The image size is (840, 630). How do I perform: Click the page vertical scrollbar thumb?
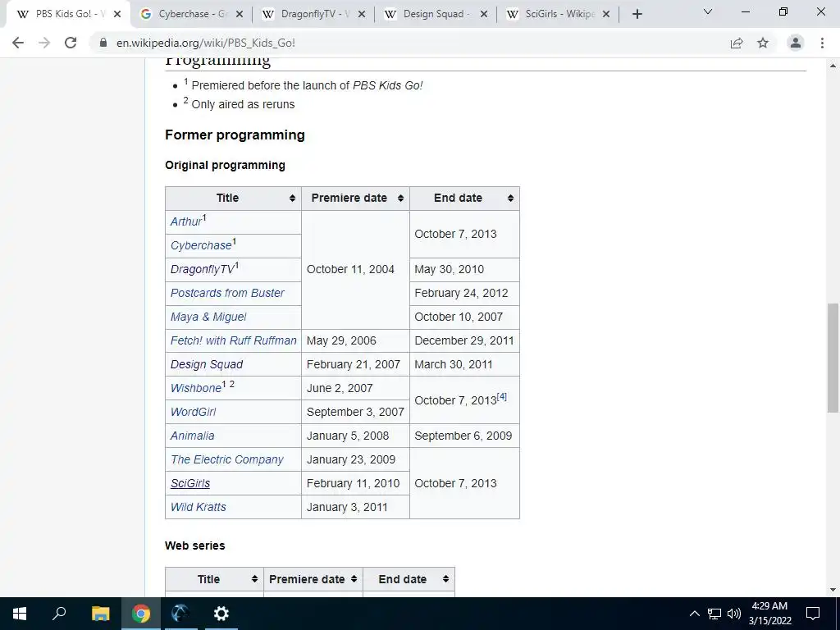[833, 358]
